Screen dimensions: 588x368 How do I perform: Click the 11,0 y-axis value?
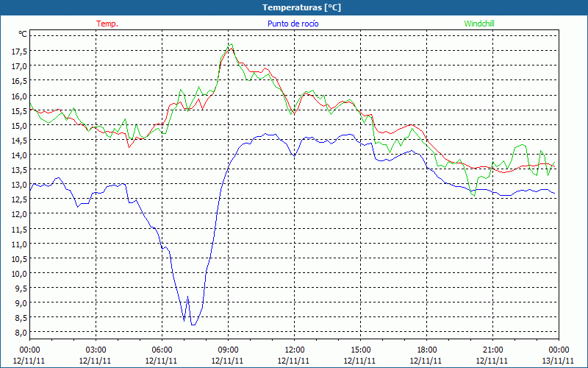(19, 244)
